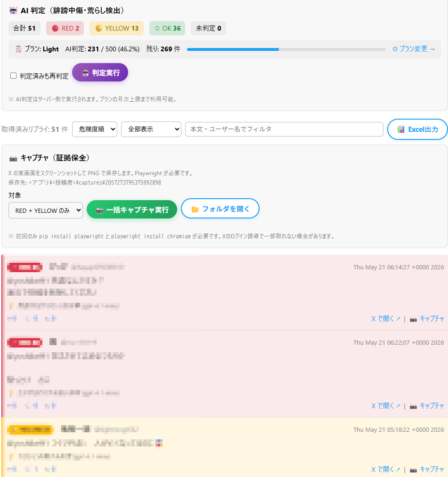Click フォルダを開く button

point(220,209)
